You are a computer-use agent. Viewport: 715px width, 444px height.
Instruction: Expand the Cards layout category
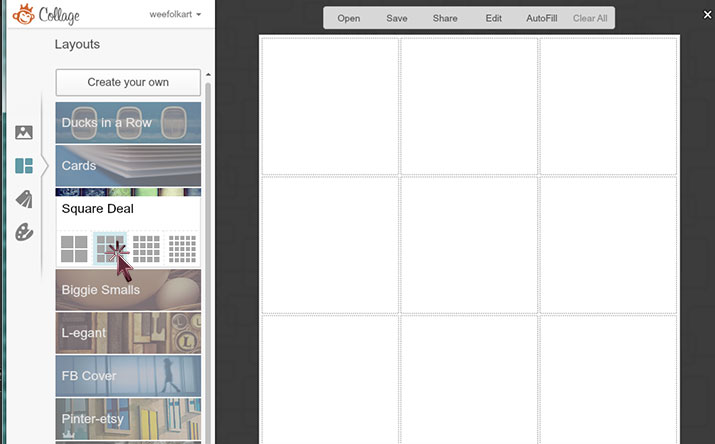[x=128, y=165]
